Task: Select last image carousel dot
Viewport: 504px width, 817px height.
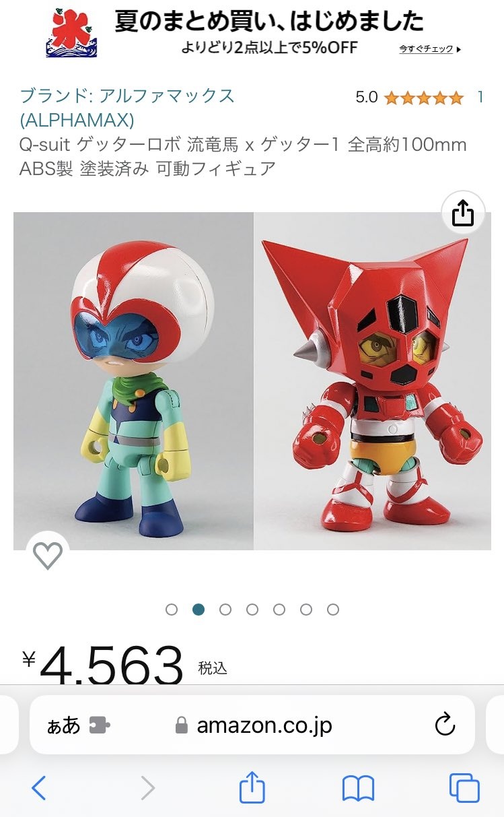Action: [x=333, y=610]
